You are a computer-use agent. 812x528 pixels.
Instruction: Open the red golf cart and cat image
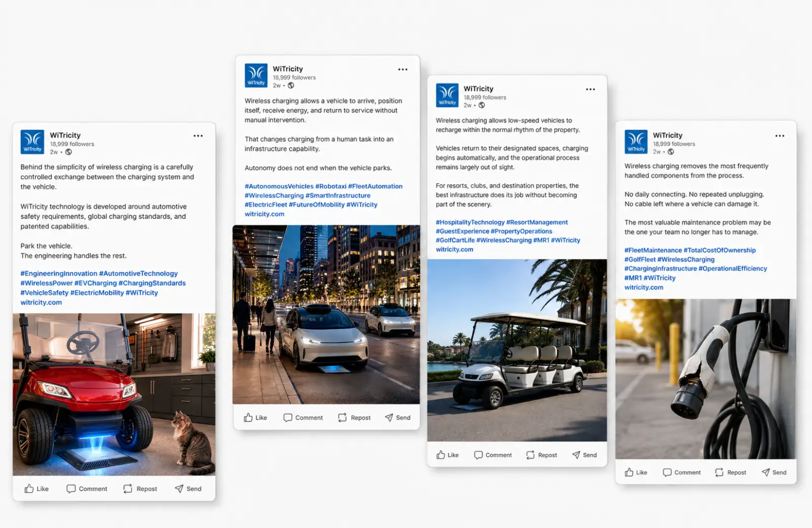tap(114, 394)
